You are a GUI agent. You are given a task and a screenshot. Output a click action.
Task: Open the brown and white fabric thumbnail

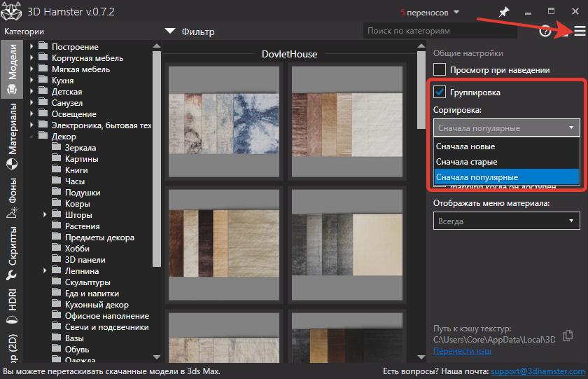[x=224, y=244]
